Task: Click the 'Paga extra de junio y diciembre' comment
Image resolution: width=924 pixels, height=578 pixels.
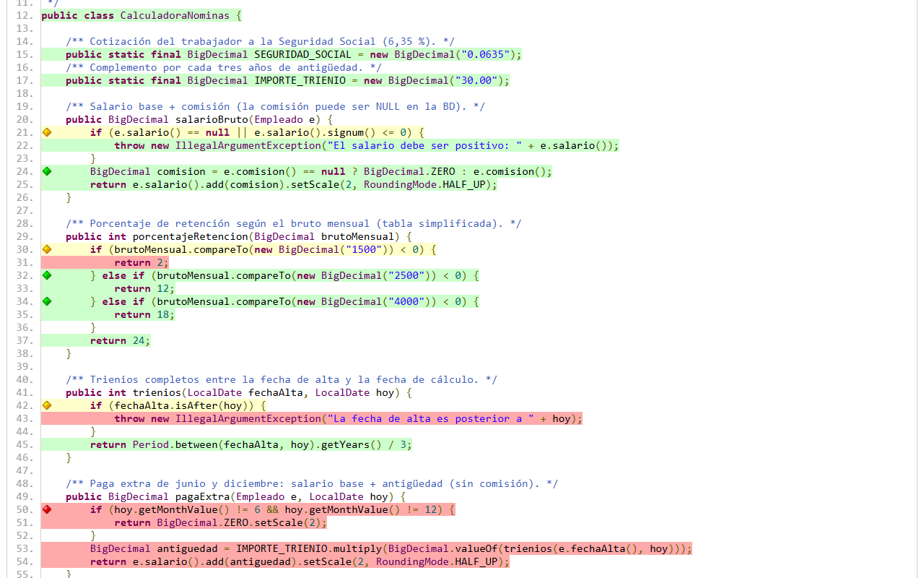Action: [311, 483]
